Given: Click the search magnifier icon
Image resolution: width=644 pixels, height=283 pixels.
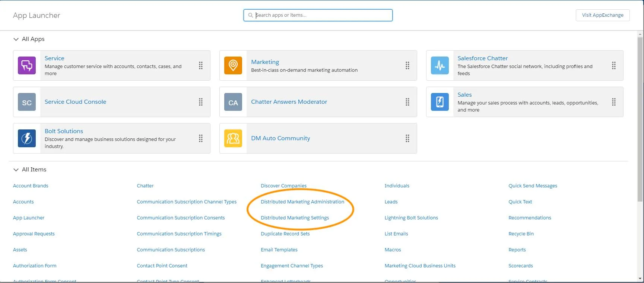Looking at the screenshot, I should point(251,15).
